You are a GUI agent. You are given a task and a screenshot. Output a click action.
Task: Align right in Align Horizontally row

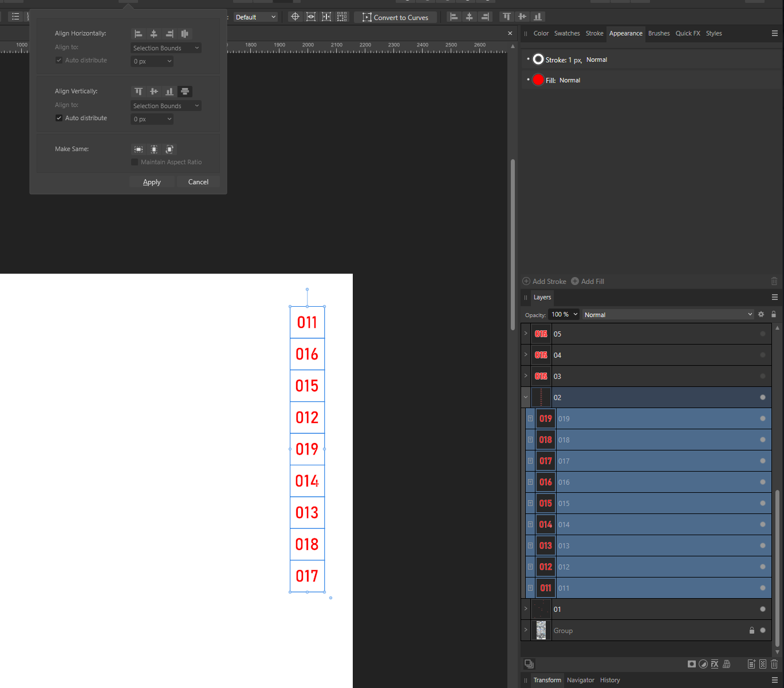coord(170,34)
